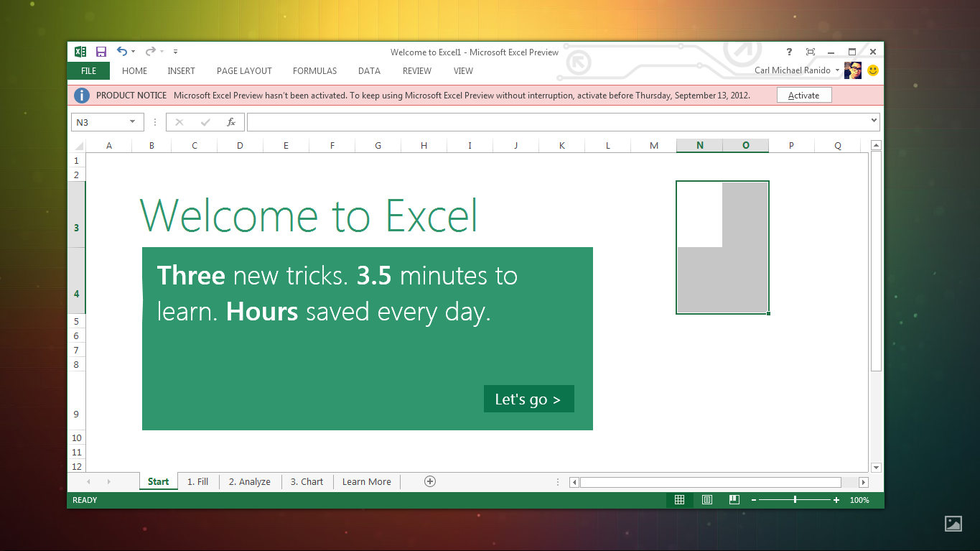Screen dimensions: 980x551
Task: Click the Ribbon Display Options icon
Action: coord(811,52)
